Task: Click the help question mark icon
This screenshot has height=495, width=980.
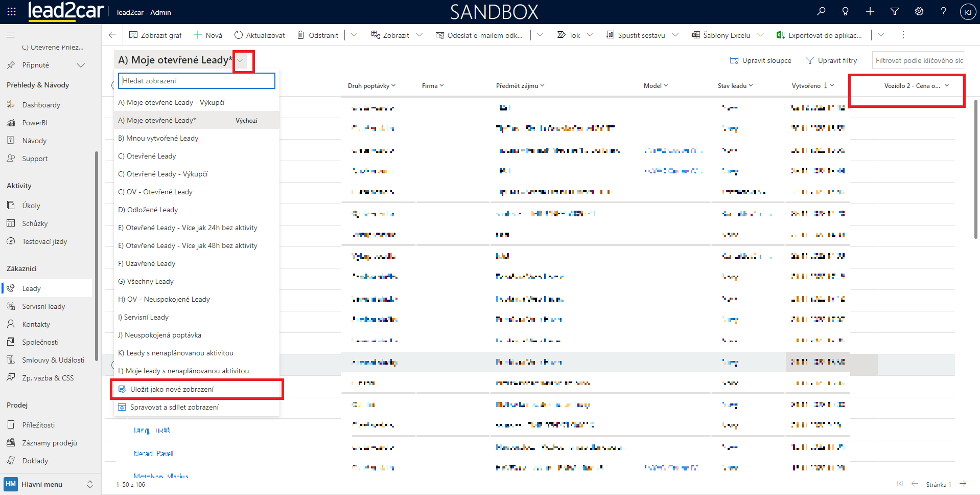Action: tap(943, 11)
